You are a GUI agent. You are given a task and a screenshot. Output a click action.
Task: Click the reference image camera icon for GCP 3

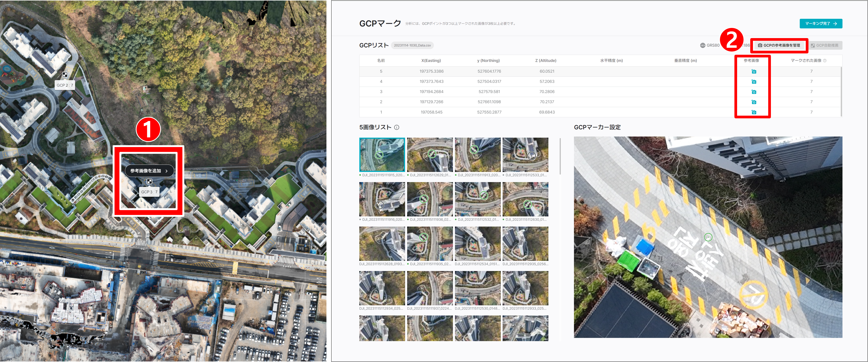[x=754, y=92]
